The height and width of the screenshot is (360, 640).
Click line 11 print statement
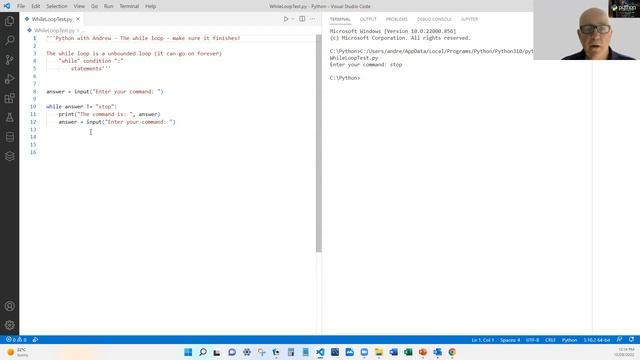click(109, 114)
